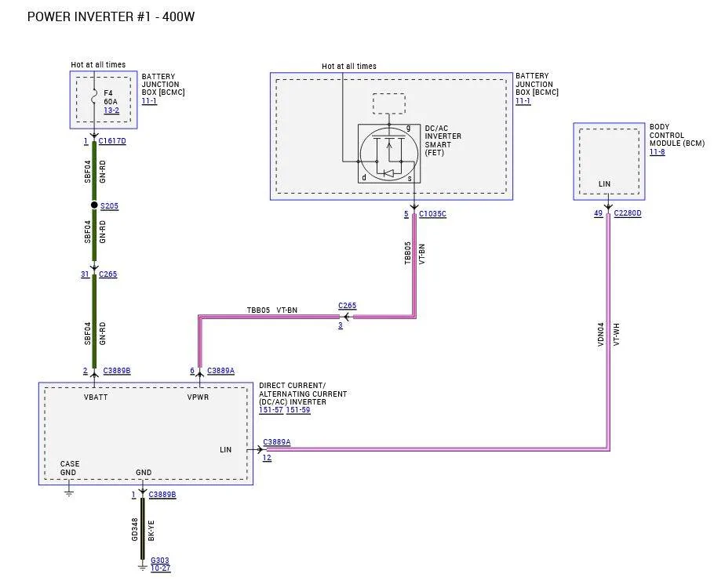Image resolution: width=725 pixels, height=588 pixels.
Task: Click the G303 ground symbol
Action: 143,567
